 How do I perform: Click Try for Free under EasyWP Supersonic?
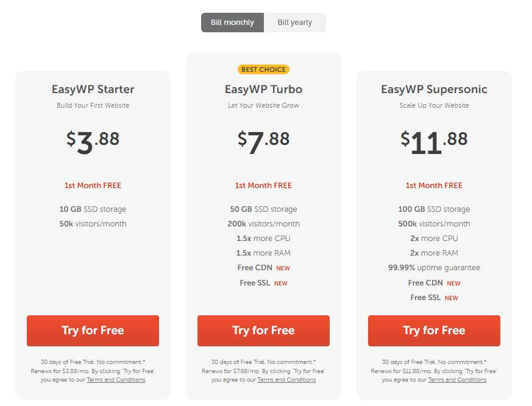(x=434, y=331)
